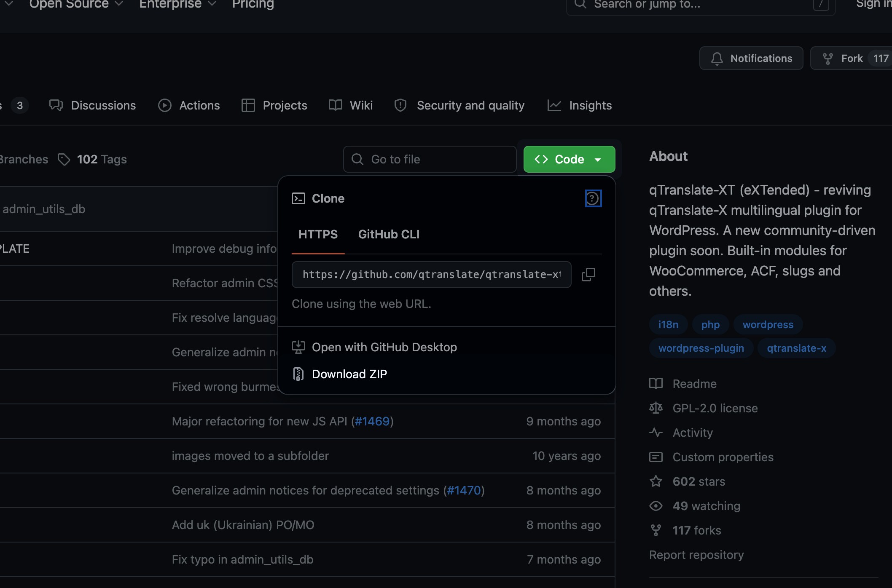Click the star icon beside 602 stars
892x588 pixels.
click(656, 481)
